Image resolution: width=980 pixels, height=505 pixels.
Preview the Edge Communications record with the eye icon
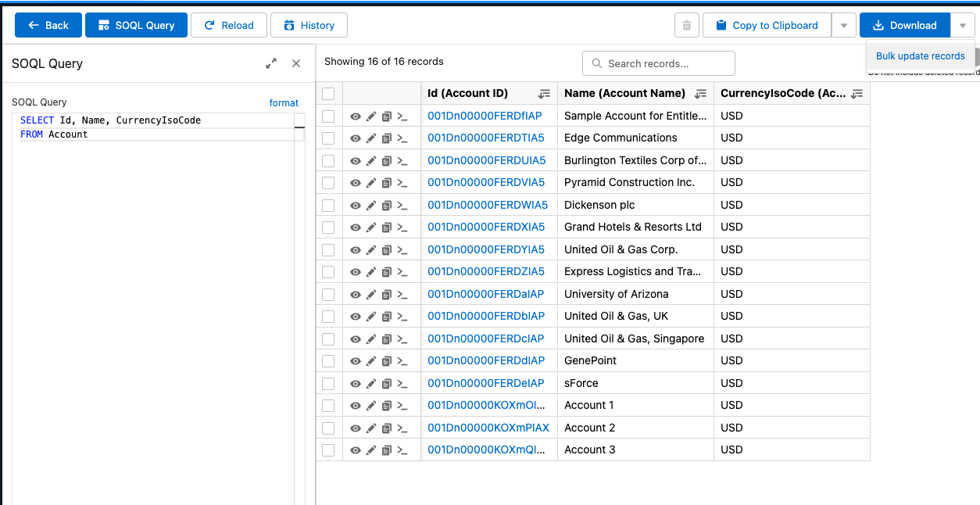click(x=356, y=138)
